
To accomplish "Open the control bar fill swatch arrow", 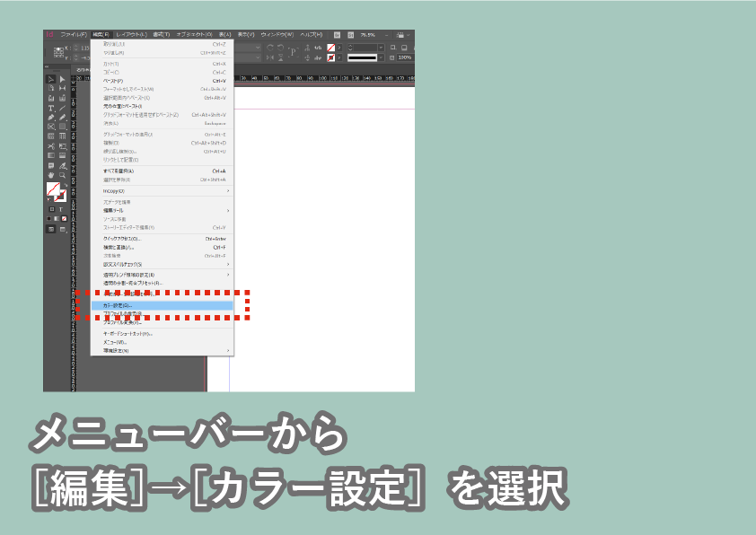I will [x=339, y=48].
